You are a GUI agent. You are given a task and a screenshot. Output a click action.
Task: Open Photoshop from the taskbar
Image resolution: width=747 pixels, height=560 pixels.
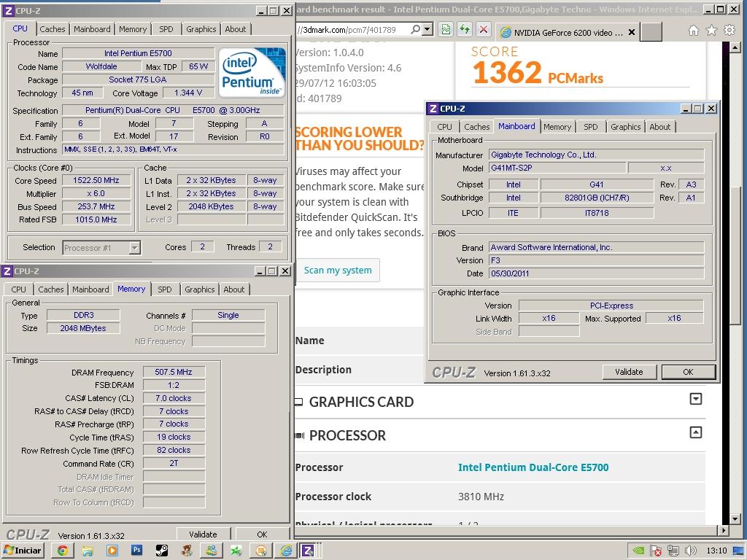coord(136,551)
